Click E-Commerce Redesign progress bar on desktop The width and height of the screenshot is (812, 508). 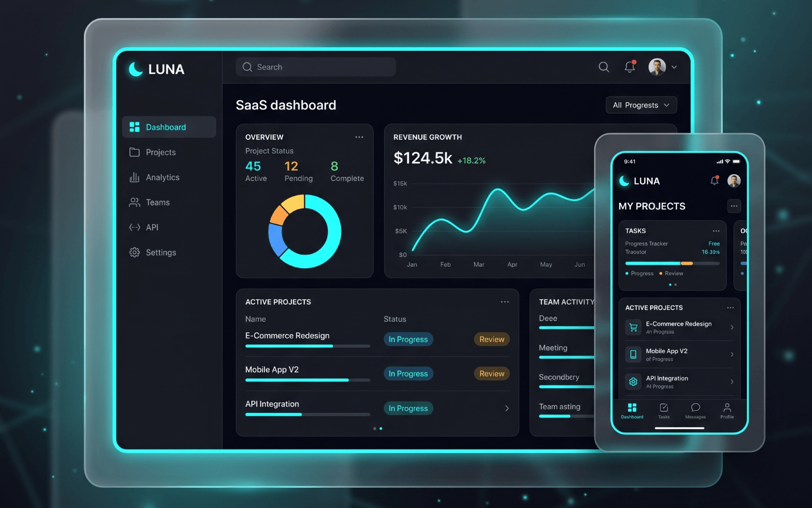(308, 346)
